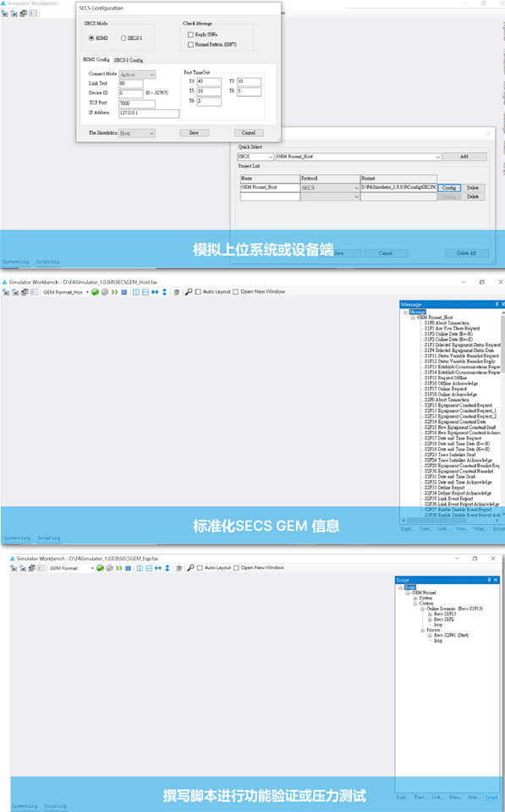Click Save in SECS Configuration dialog

[194, 133]
